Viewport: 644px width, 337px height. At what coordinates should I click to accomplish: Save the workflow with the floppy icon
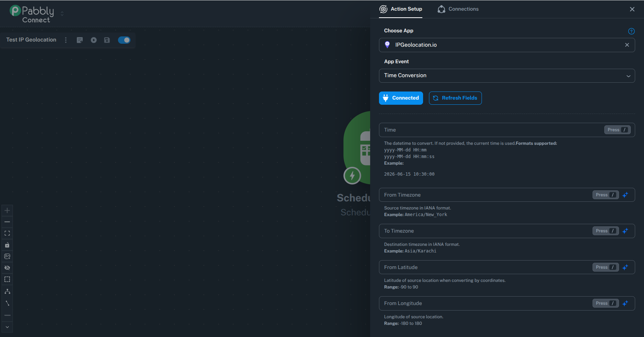(x=107, y=40)
